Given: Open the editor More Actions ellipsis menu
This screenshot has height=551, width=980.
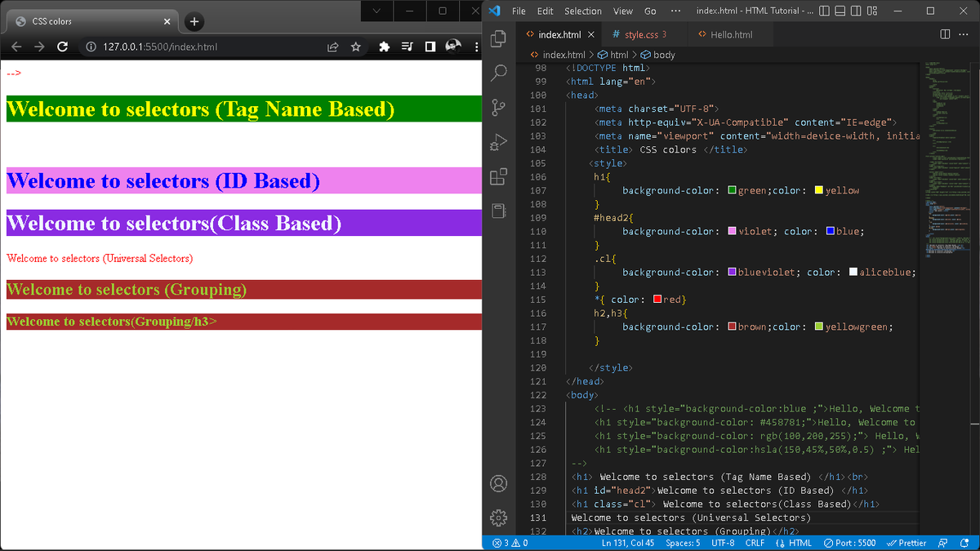Looking at the screenshot, I should 964,35.
